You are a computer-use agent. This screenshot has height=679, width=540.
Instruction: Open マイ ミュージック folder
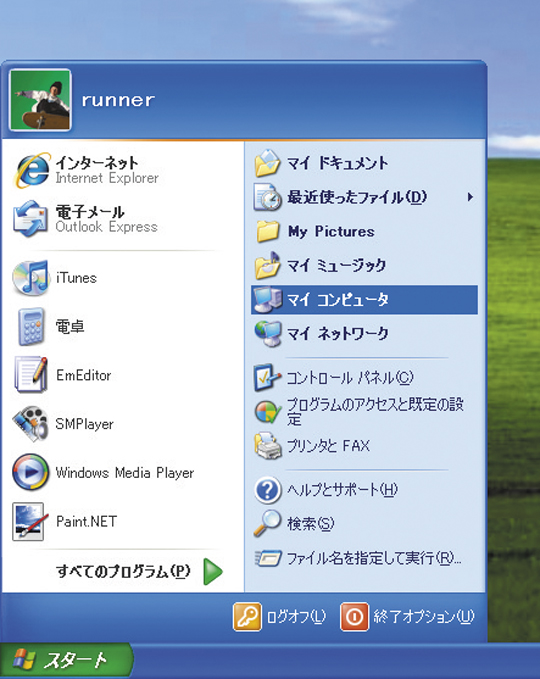[x=364, y=265]
